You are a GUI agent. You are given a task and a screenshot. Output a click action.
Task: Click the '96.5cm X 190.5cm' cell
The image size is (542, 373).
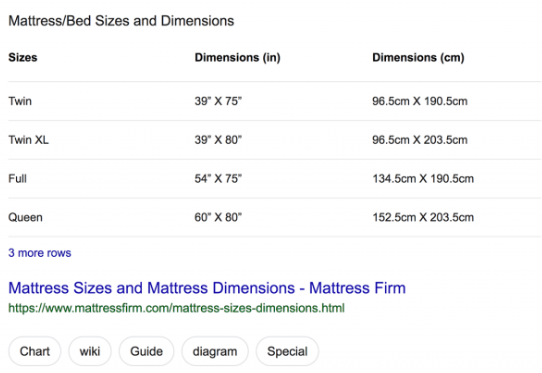pyautogui.click(x=420, y=101)
